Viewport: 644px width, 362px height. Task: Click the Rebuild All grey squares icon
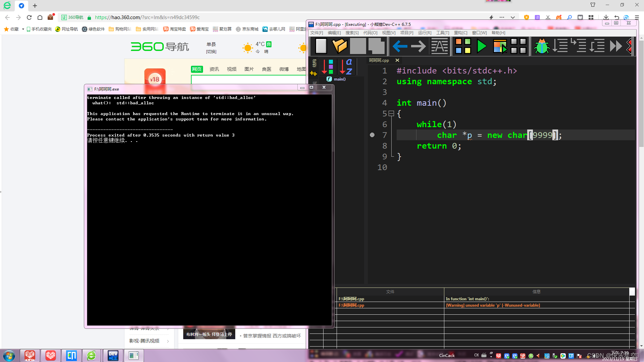tap(518, 46)
